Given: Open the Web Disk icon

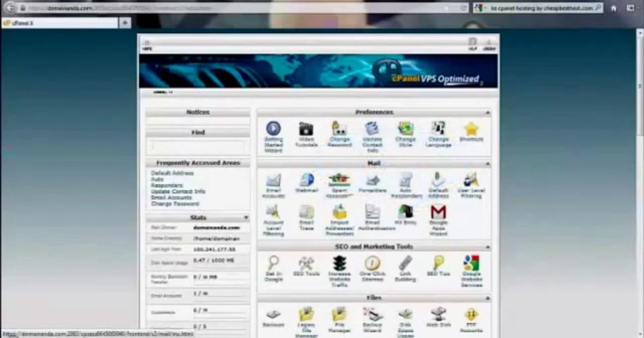Looking at the screenshot, I should 438,314.
